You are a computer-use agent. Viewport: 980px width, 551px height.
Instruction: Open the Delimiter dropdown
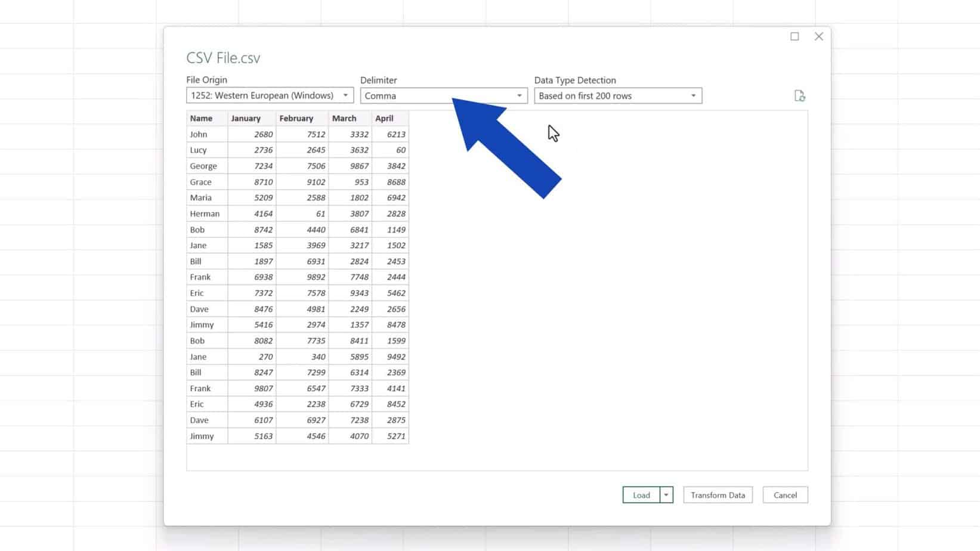[x=518, y=95]
